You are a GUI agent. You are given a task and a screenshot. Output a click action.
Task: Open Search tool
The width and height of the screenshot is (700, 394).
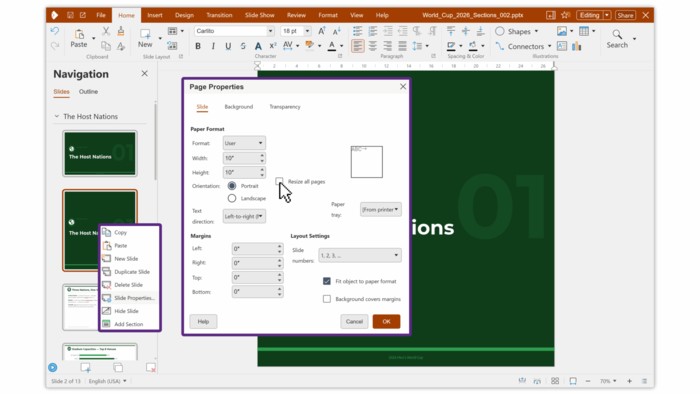[x=617, y=39]
